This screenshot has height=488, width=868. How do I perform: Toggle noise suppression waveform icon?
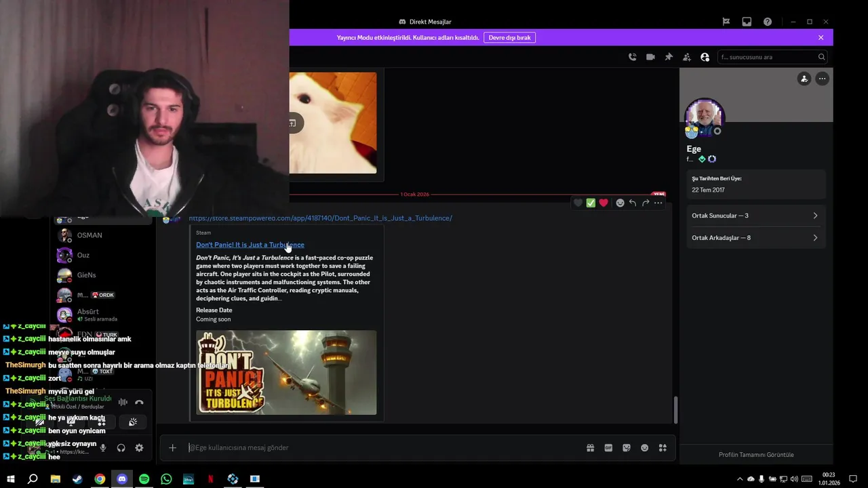(x=123, y=402)
